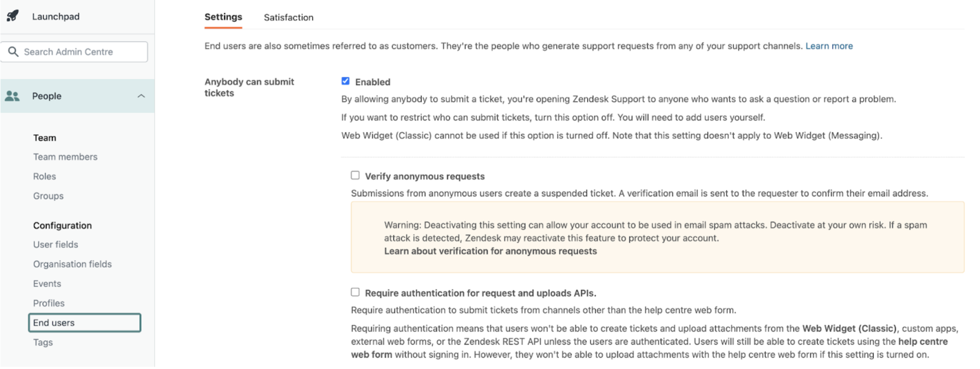Click the Launchpad rocket icon
The image size is (980, 369).
(13, 16)
